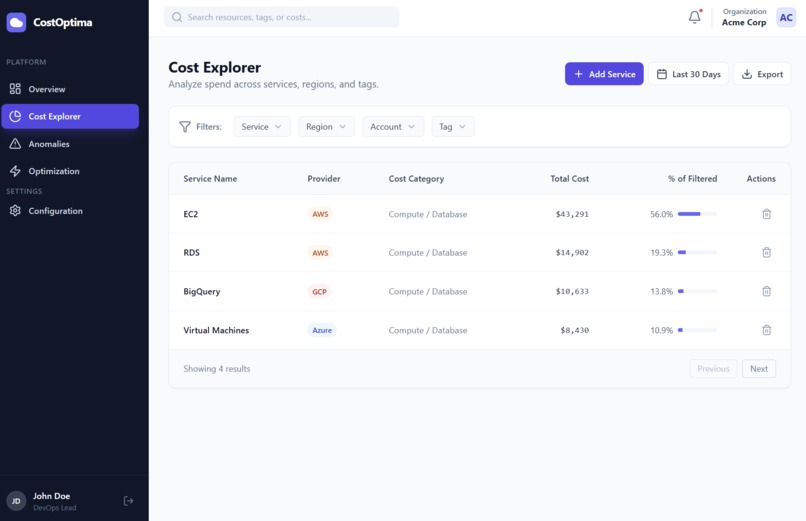This screenshot has height=521, width=806.
Task: Click the Configuration gear icon
Action: coord(15,211)
